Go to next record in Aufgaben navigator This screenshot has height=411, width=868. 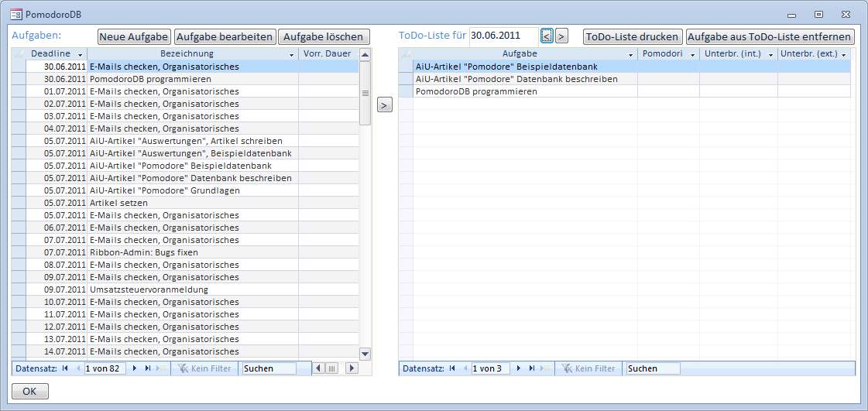coord(136,368)
